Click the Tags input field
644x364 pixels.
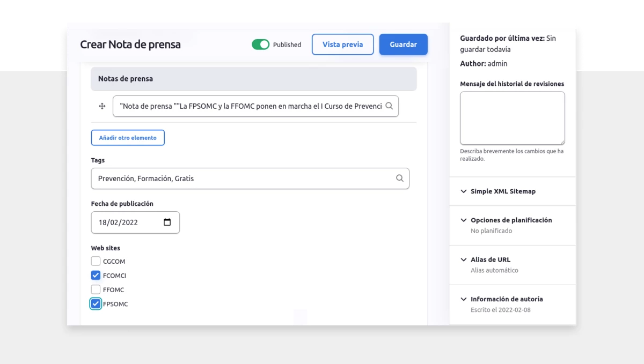tap(250, 179)
